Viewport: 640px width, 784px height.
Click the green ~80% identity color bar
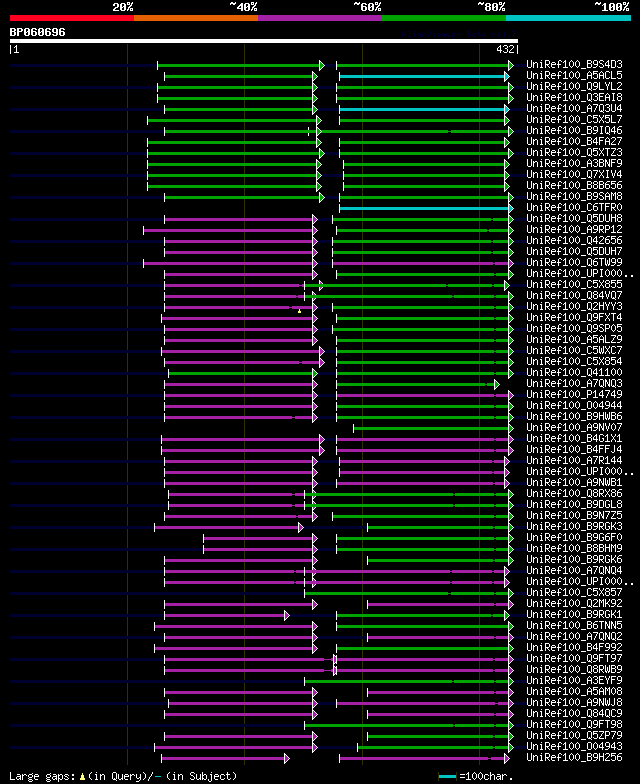pyautogui.click(x=444, y=18)
